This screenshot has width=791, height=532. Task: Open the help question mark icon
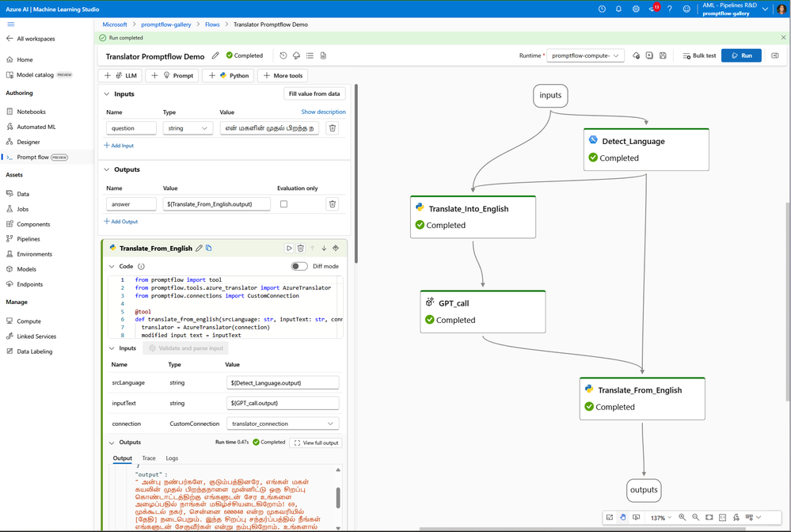point(669,9)
